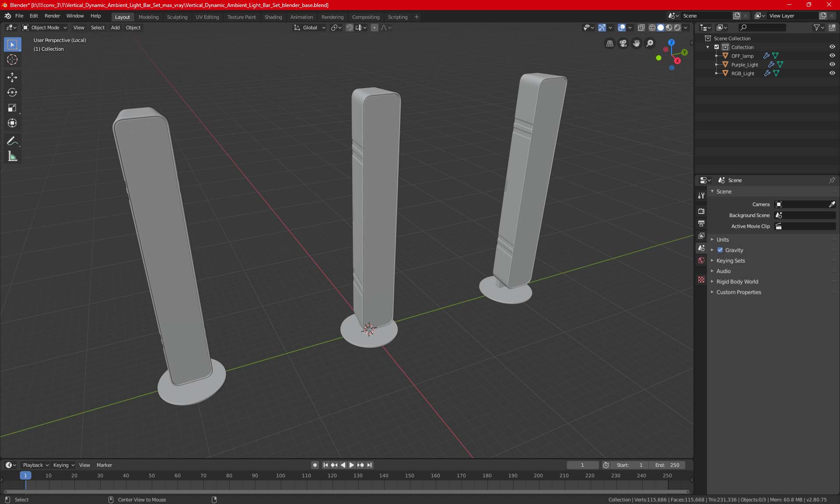Toggle X-ray display
The image size is (840, 504).
click(641, 28)
